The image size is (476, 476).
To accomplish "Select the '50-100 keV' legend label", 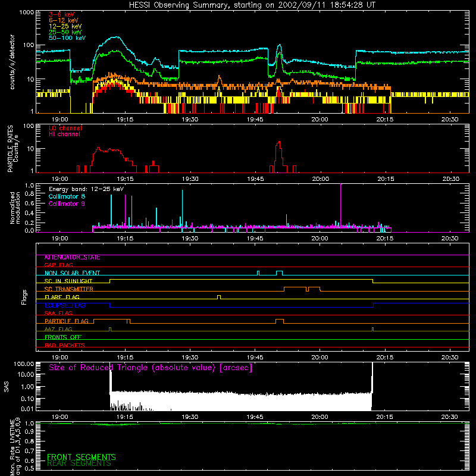I will click(67, 37).
